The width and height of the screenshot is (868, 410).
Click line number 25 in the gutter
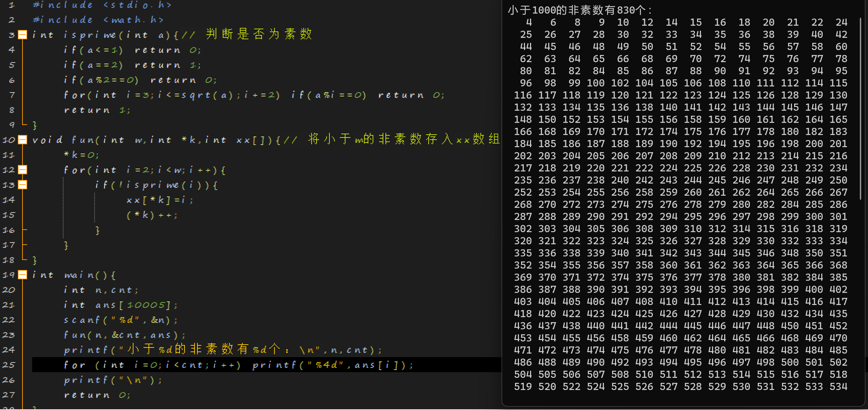tap(9, 365)
